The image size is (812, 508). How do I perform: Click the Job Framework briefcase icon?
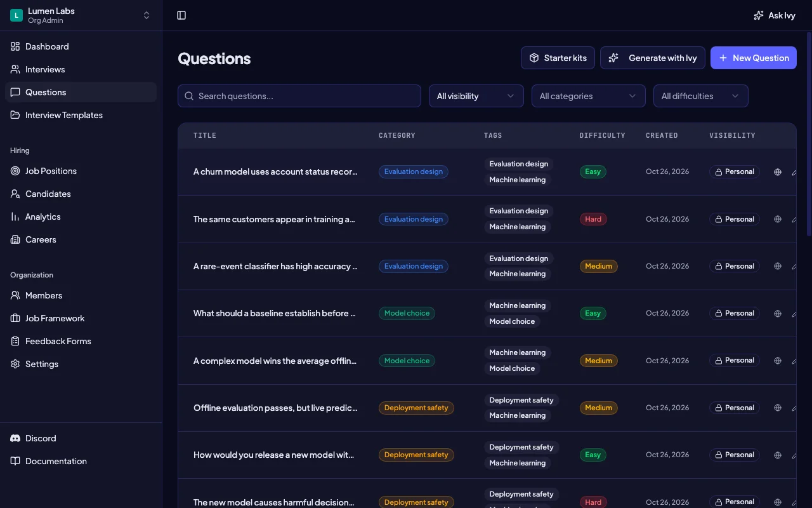[15, 318]
